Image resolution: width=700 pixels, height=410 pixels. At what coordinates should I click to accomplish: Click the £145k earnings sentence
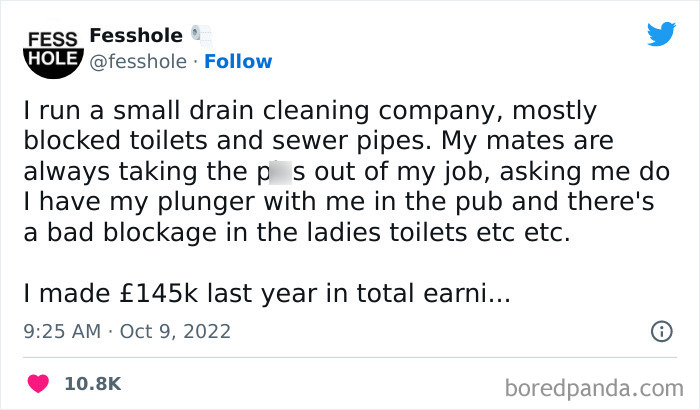[267, 294]
